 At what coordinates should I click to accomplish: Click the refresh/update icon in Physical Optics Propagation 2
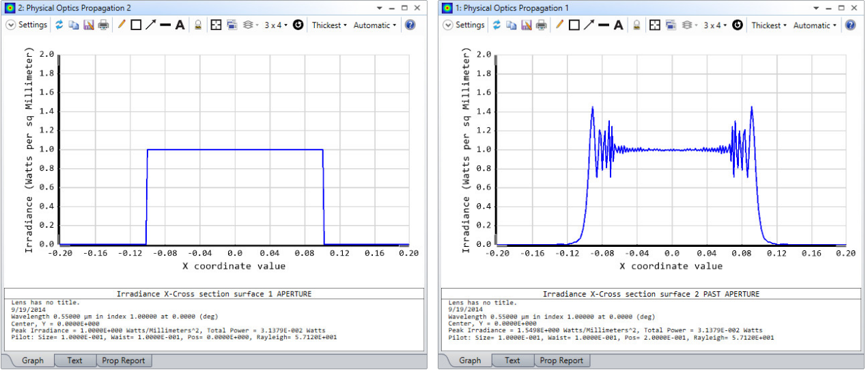(x=59, y=25)
